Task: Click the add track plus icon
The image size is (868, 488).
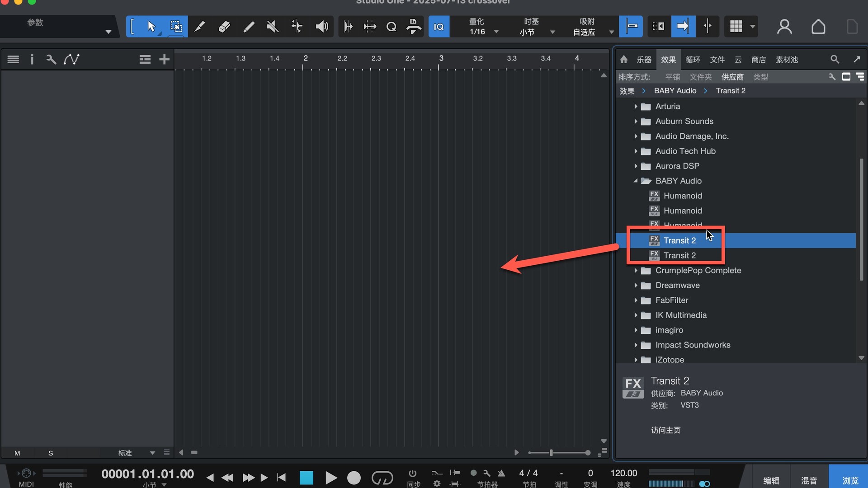Action: (165, 59)
